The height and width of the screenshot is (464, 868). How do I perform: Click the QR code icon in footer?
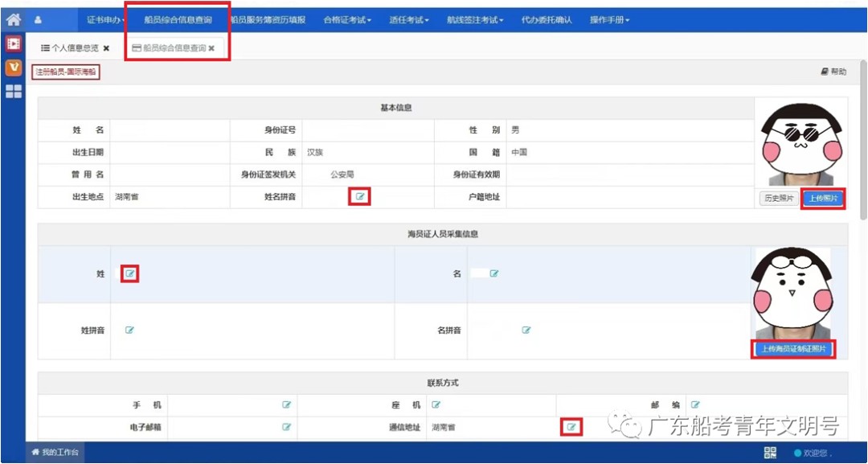(770, 453)
